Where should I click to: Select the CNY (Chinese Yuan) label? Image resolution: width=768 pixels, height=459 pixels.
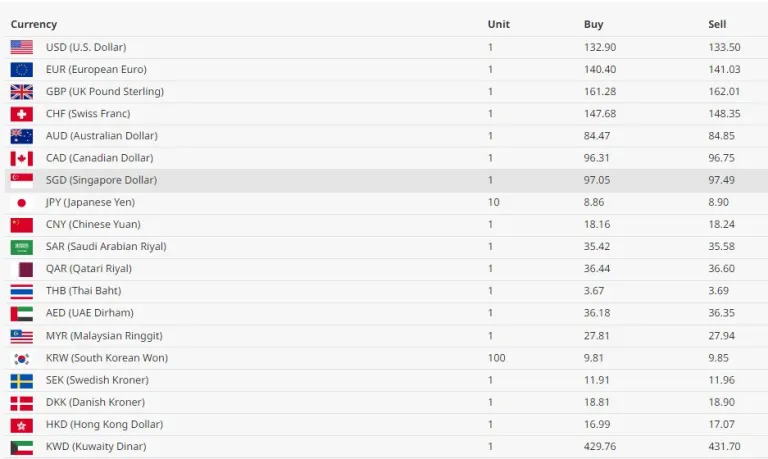click(93, 224)
